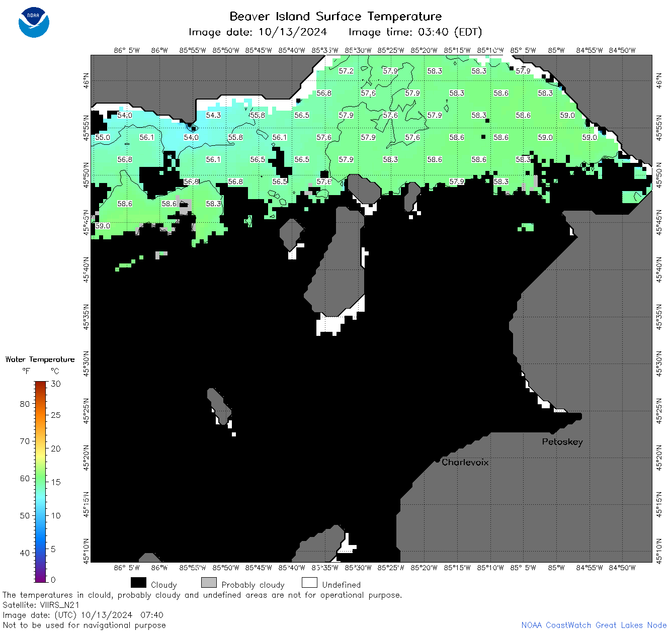This screenshot has height=633, width=672.
Task: Click the Undefined legend label
Action: (x=342, y=585)
